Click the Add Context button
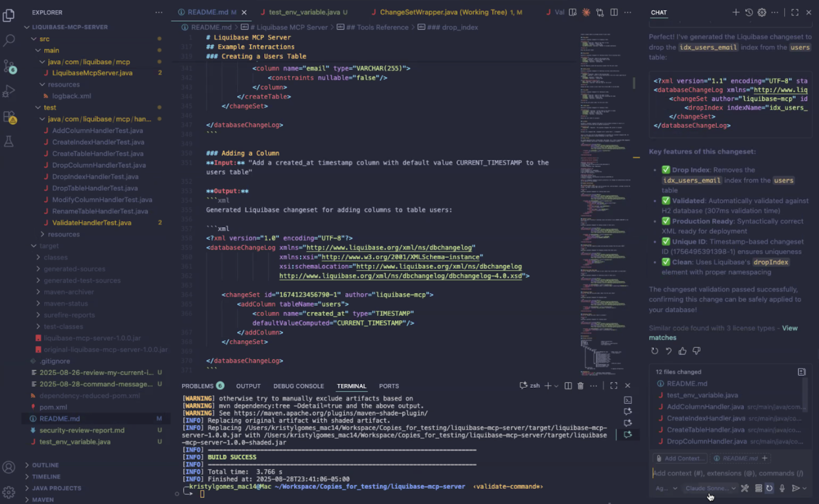This screenshot has height=504, width=819. (x=680, y=458)
